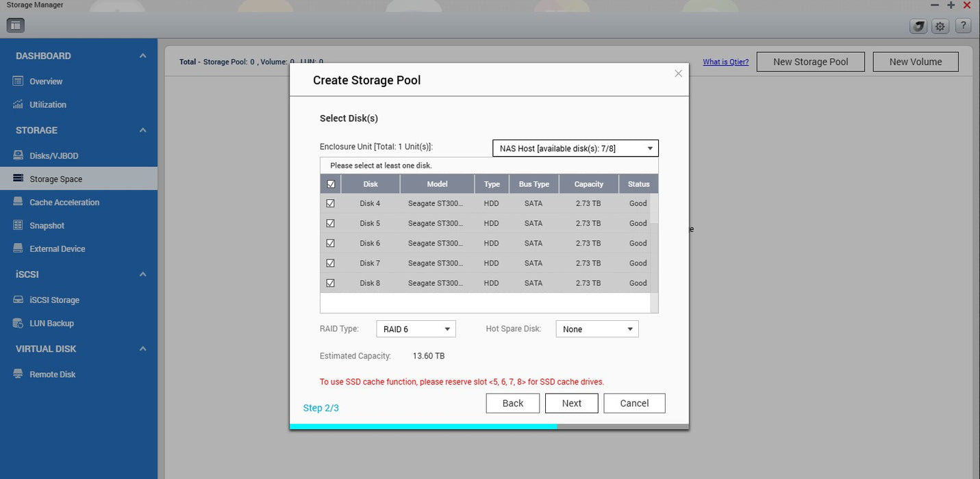Click the Type column header
Image resolution: width=980 pixels, height=479 pixels.
tap(492, 184)
